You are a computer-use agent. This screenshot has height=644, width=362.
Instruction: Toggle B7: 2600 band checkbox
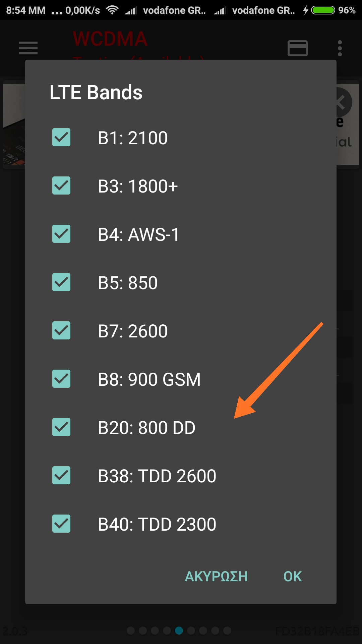coord(61,331)
